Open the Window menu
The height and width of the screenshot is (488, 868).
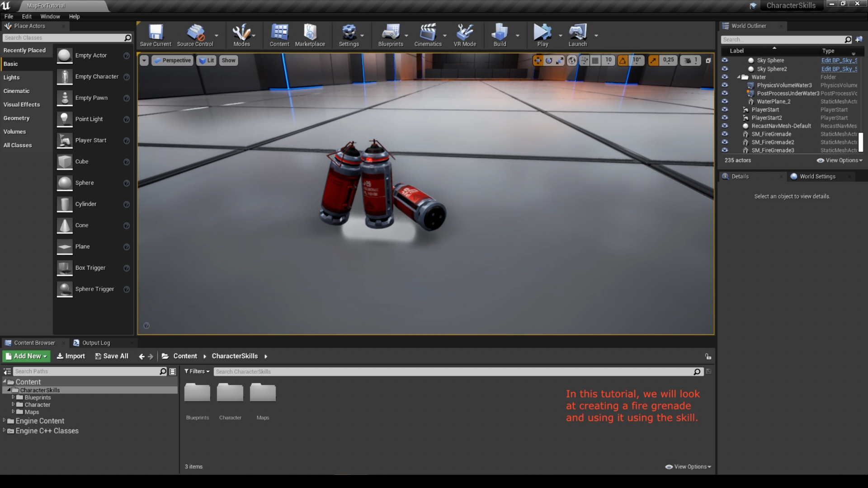tap(50, 16)
